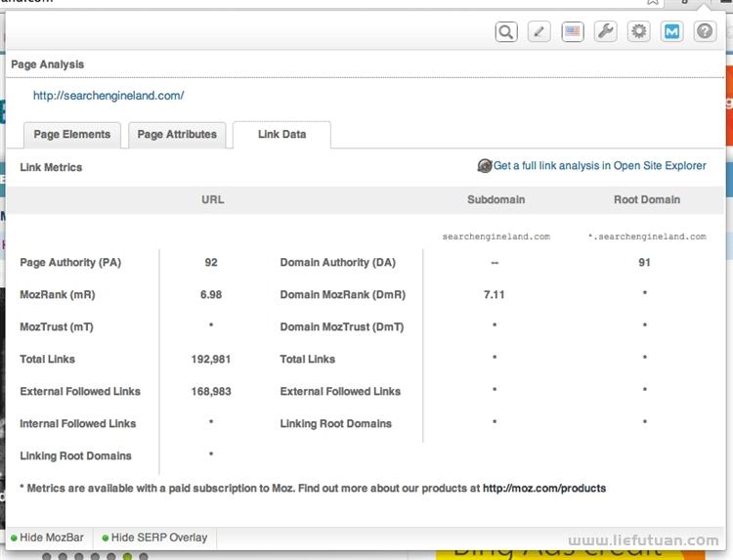
Task: Click the pencil highlight links icon
Action: coord(539,32)
